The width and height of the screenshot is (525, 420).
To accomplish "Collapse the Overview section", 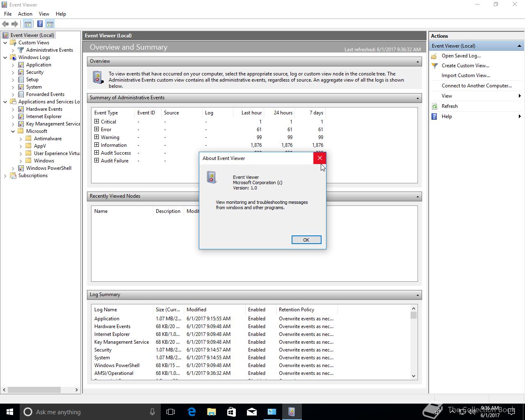I will (418, 62).
